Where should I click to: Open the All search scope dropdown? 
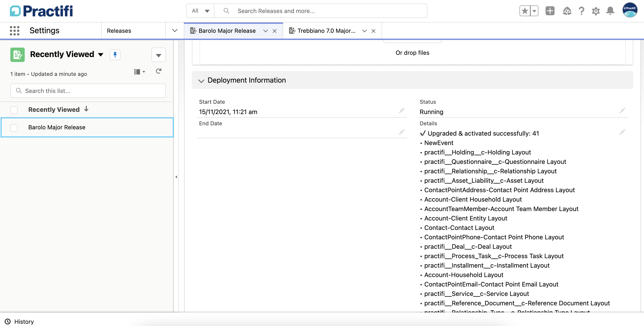200,11
